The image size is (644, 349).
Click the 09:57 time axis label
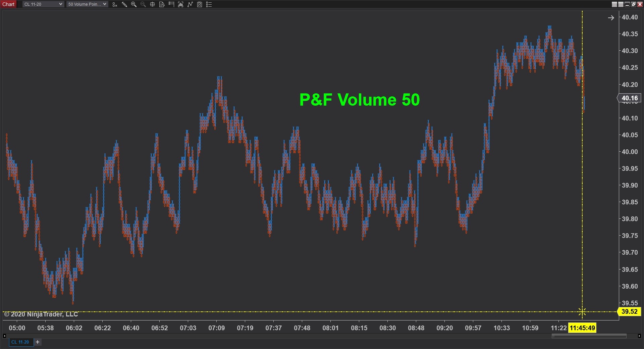473,328
